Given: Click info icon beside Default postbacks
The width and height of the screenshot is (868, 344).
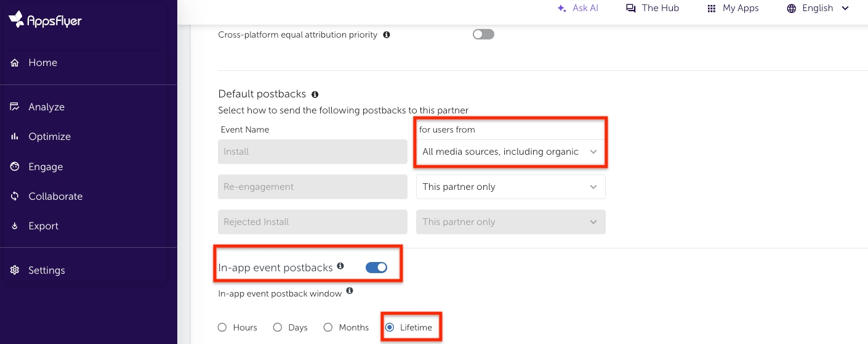Looking at the screenshot, I should pyautogui.click(x=315, y=94).
